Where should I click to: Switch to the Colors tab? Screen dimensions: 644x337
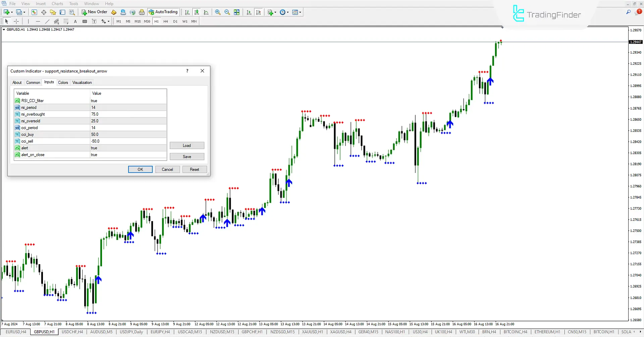63,82
